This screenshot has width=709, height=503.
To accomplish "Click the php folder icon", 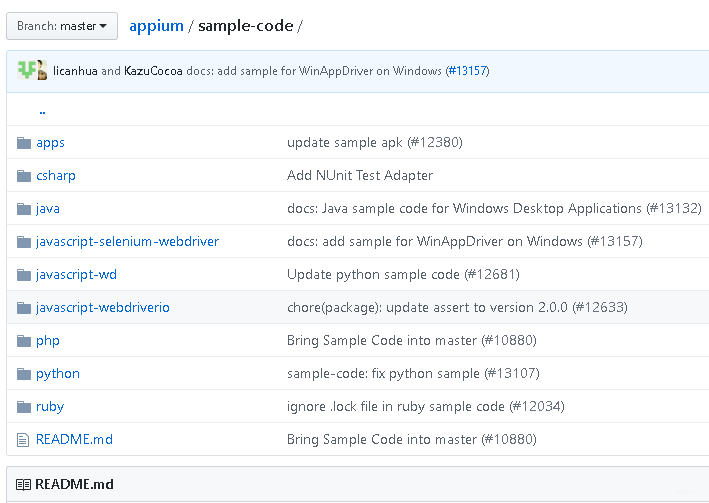I will tap(24, 341).
